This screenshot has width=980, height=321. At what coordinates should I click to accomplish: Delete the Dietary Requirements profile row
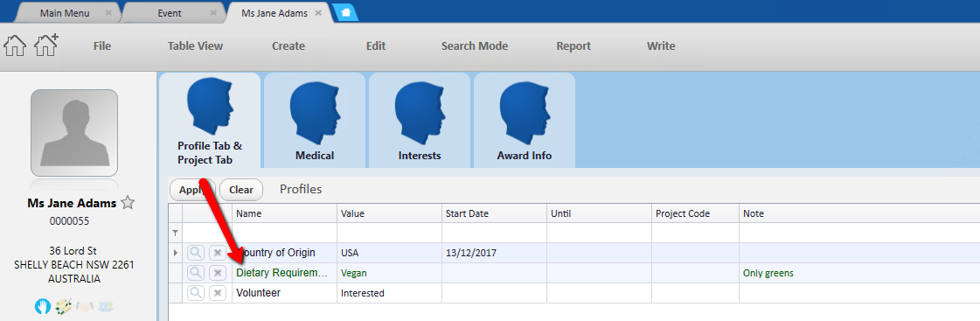218,273
